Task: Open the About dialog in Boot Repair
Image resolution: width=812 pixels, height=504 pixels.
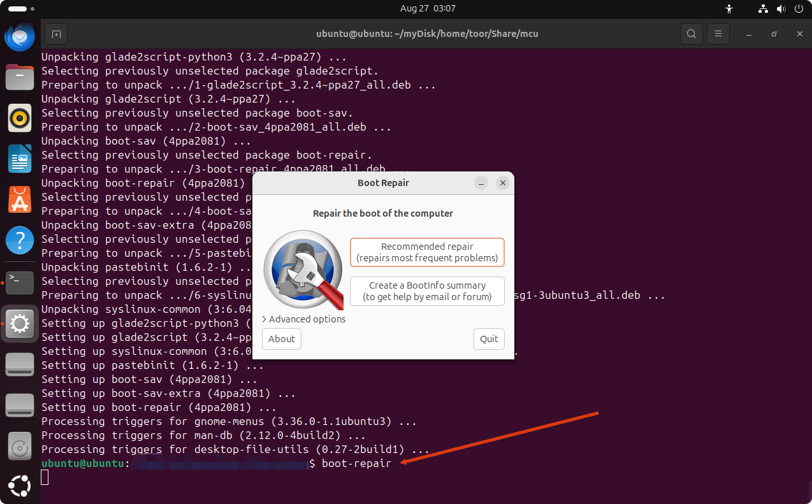Action: point(282,339)
